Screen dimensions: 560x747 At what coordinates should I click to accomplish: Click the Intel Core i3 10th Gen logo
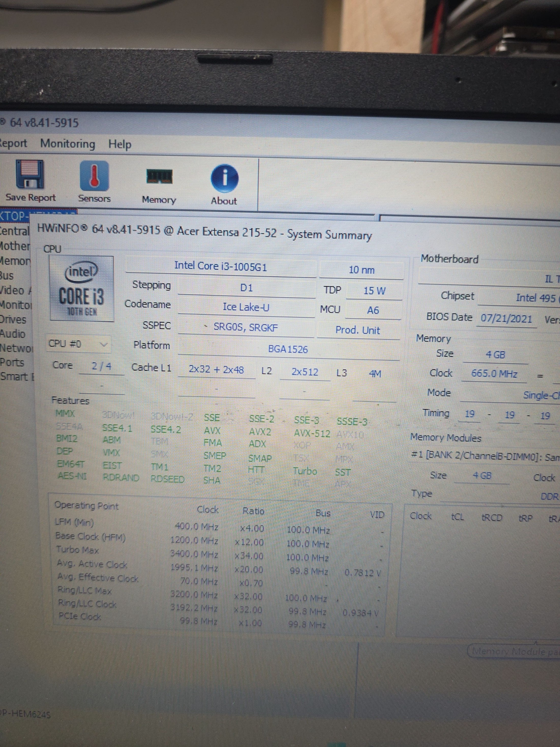pos(82,289)
